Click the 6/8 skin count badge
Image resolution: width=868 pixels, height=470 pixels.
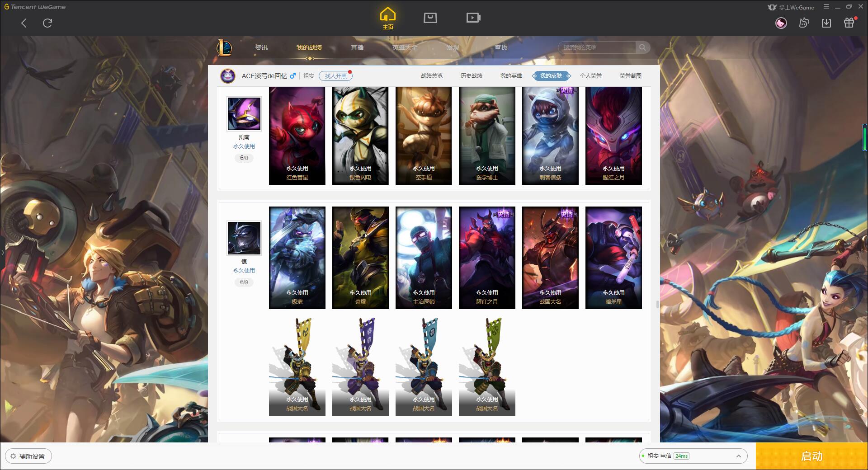(244, 158)
